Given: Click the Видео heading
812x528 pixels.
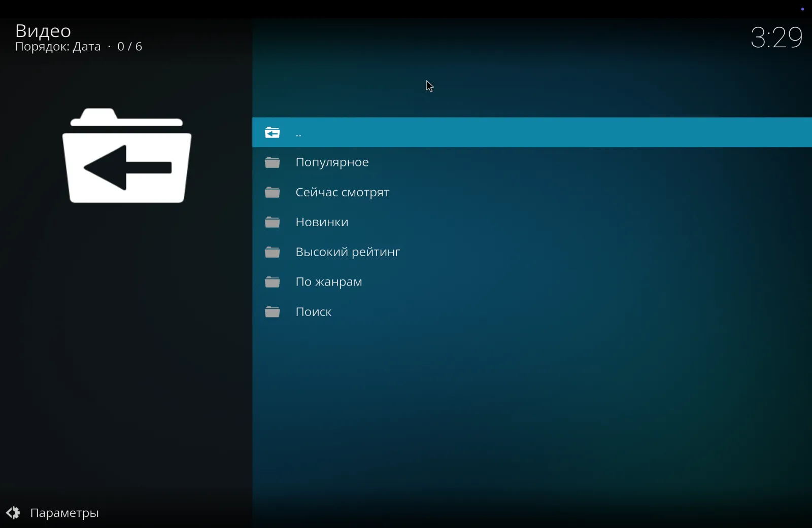Looking at the screenshot, I should coord(43,31).
